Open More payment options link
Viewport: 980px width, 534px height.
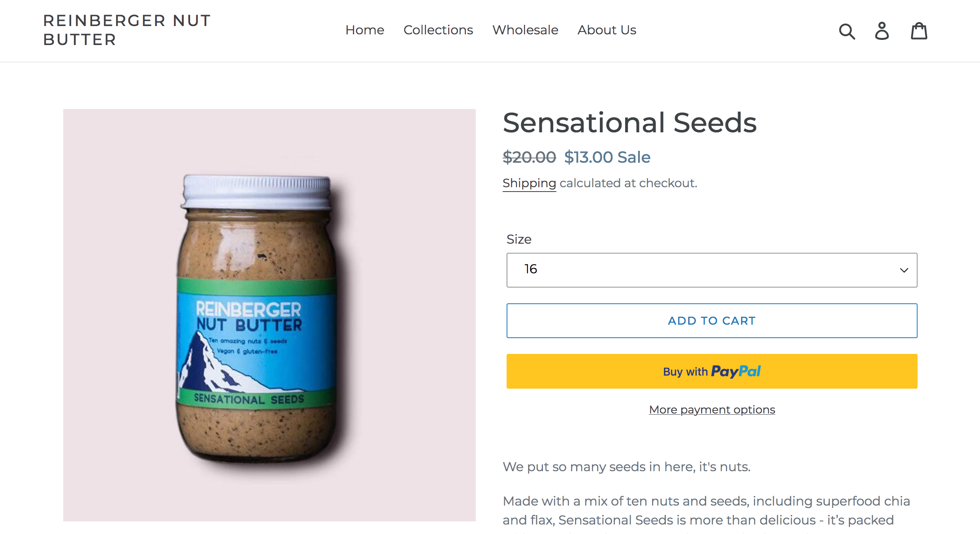[x=712, y=410]
